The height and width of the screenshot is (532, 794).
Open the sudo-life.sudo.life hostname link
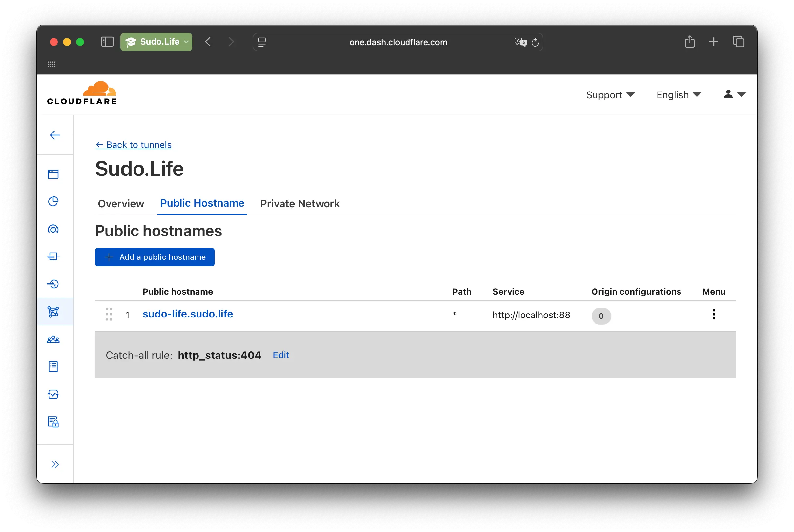pyautogui.click(x=188, y=314)
